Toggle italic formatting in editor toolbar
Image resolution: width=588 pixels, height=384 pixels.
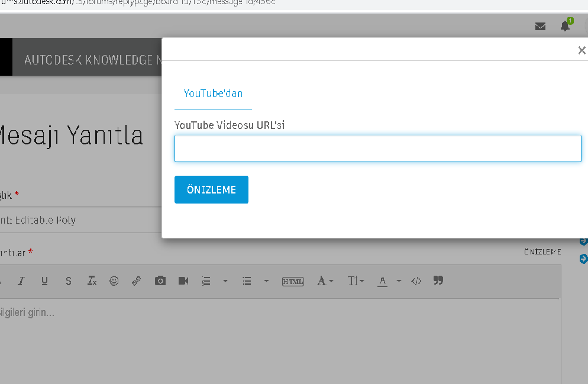(21, 281)
